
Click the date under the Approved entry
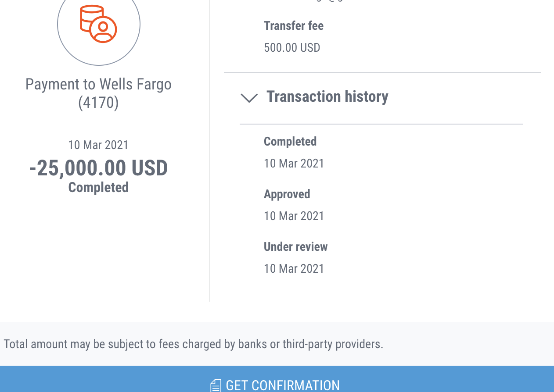[x=294, y=216]
